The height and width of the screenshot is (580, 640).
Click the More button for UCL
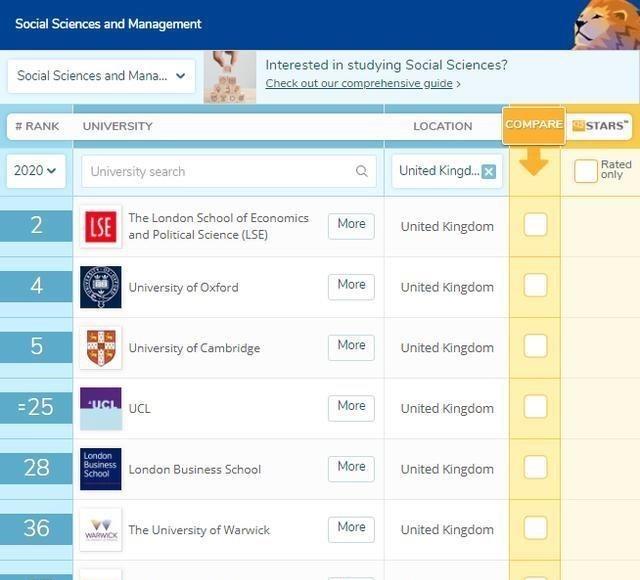pos(351,407)
